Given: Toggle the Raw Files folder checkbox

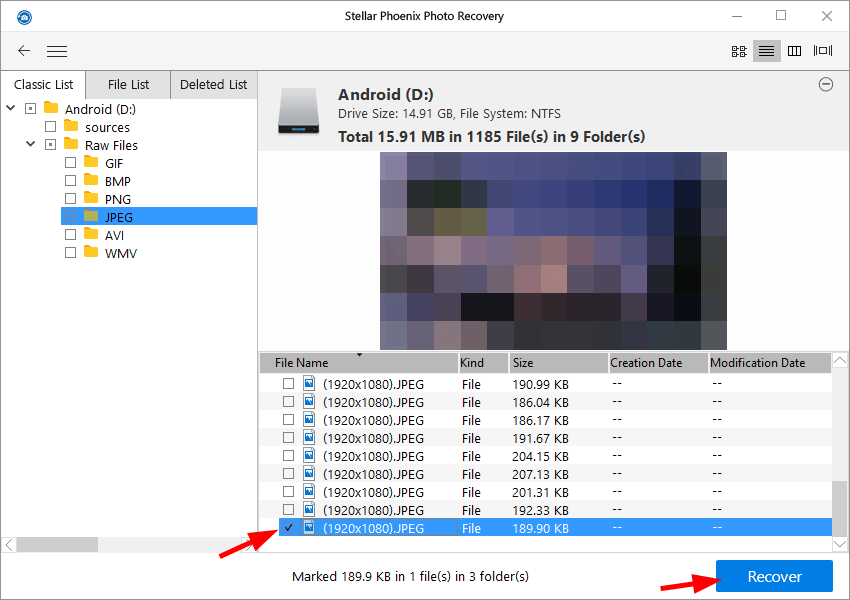Looking at the screenshot, I should (x=50, y=145).
